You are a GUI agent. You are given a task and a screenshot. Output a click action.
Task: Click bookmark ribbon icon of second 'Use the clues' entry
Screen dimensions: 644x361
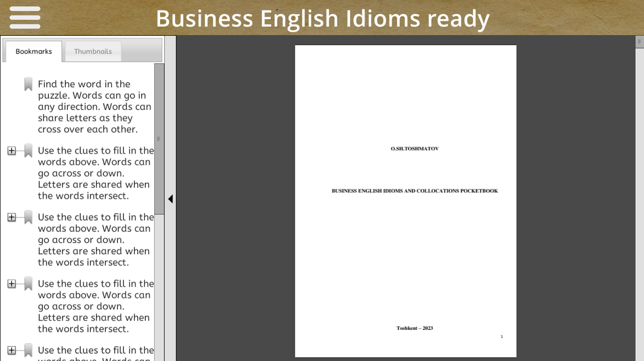click(x=28, y=217)
